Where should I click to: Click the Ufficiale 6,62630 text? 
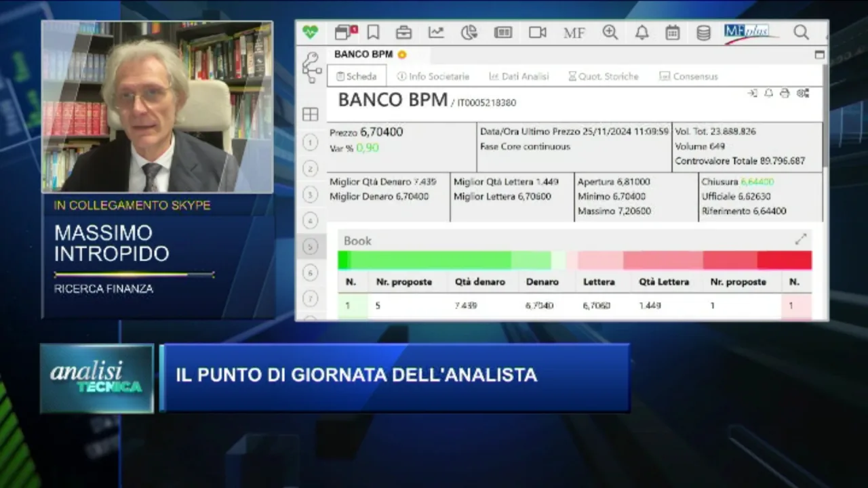pyautogui.click(x=736, y=197)
